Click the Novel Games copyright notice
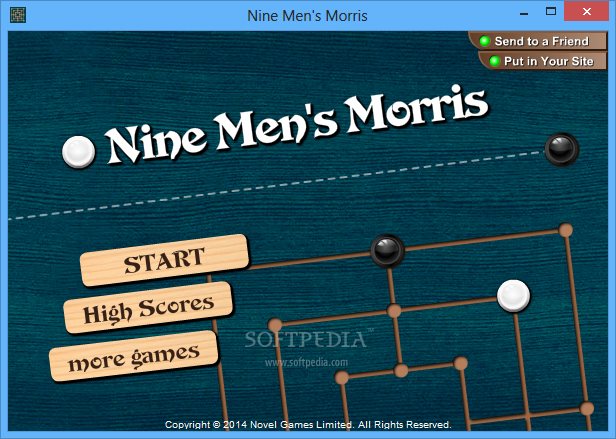This screenshot has width=616, height=439. pyautogui.click(x=308, y=424)
